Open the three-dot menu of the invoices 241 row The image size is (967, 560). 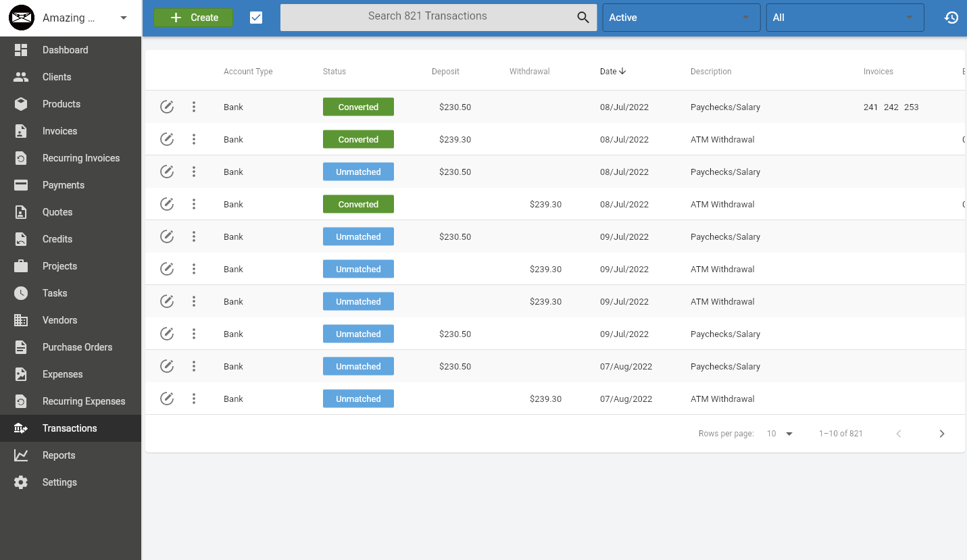(194, 107)
